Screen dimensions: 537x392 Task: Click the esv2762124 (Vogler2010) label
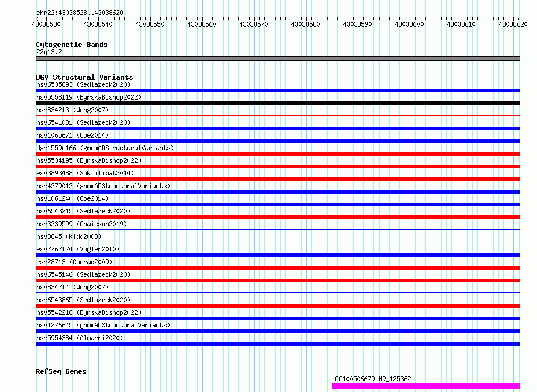78,249
